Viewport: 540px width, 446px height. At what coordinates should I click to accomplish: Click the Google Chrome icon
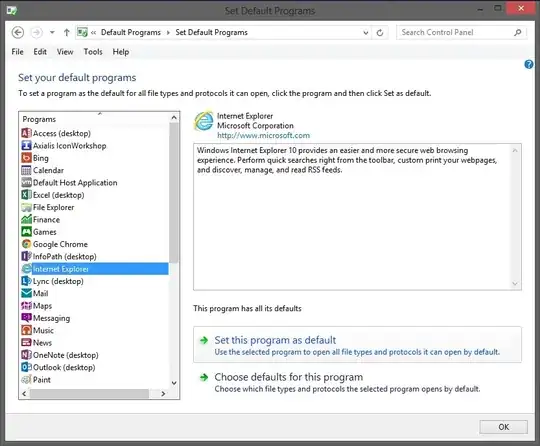click(27, 244)
